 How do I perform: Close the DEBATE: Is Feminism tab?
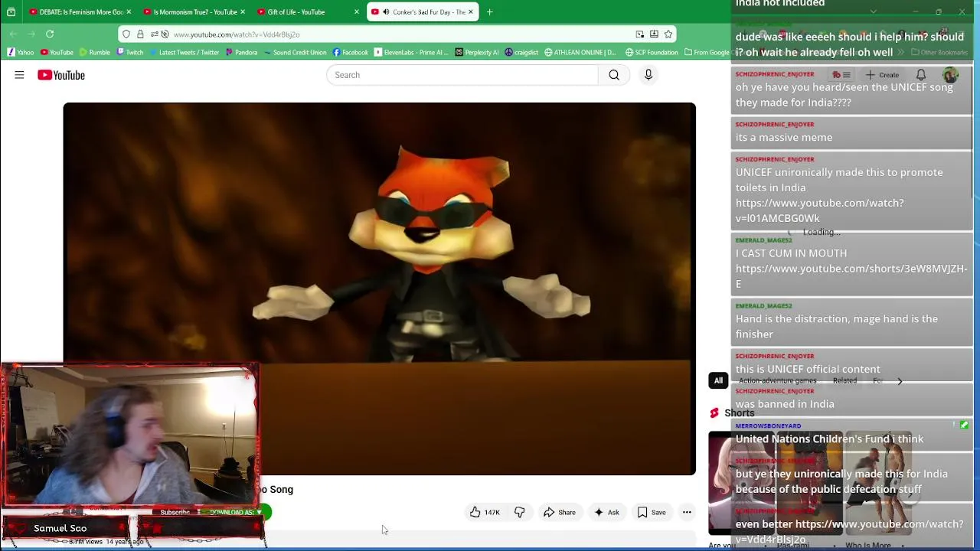tap(129, 11)
